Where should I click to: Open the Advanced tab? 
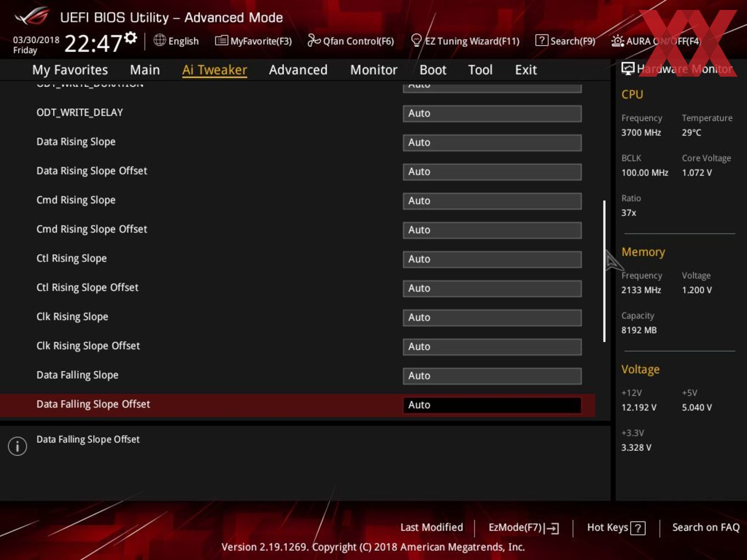coord(298,70)
